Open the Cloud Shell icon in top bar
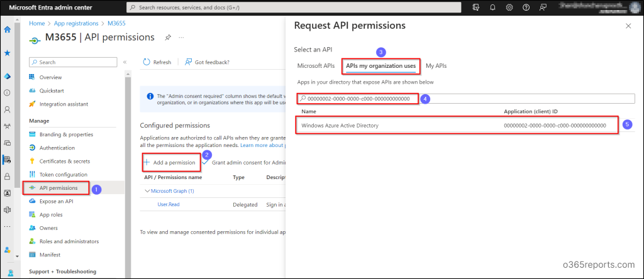Screen dimensions: 644x279 pos(477,8)
